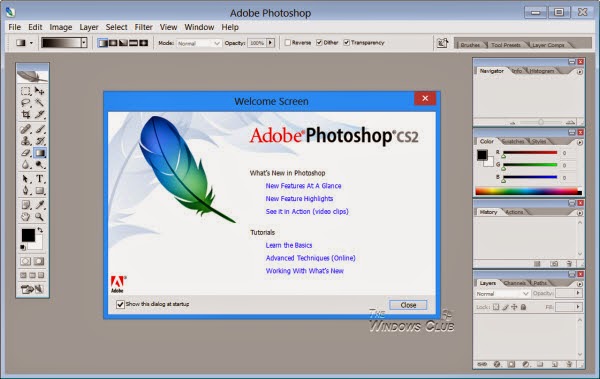Select the Brush tool
The width and height of the screenshot is (600, 379).
click(x=39, y=129)
